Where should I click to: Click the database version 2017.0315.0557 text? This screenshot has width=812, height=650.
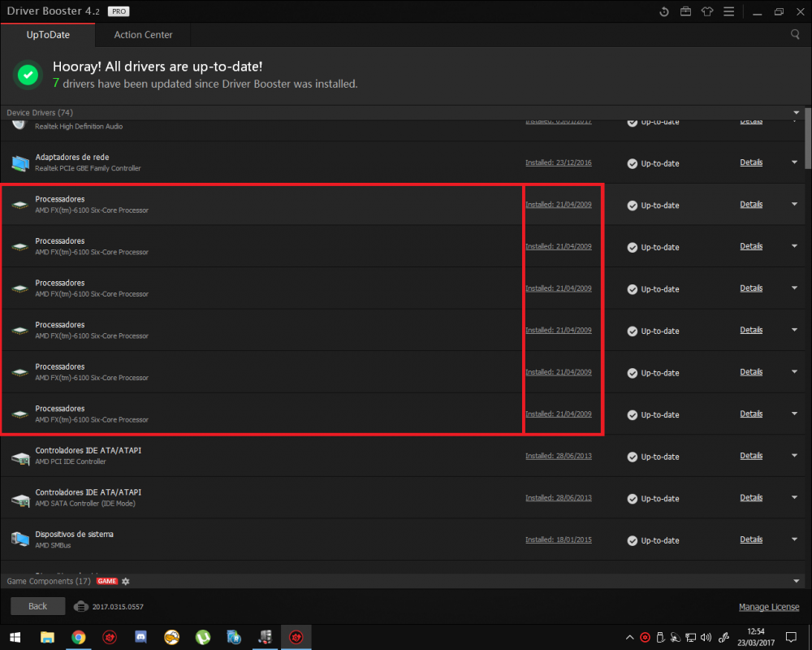[x=118, y=607]
